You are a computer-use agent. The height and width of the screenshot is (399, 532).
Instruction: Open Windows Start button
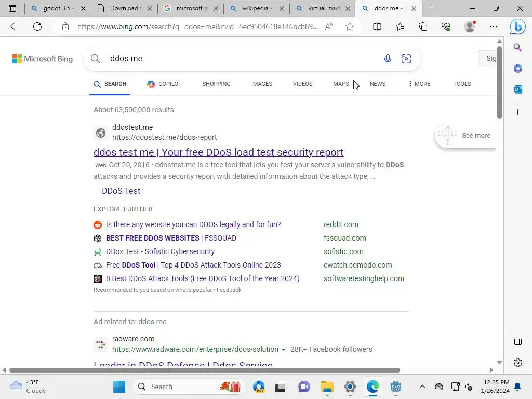coord(119,387)
